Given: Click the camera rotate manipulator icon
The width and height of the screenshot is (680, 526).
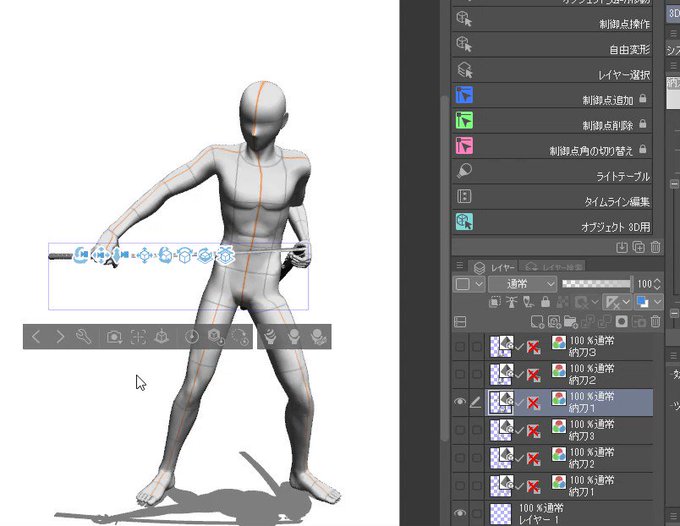Looking at the screenshot, I should (81, 255).
